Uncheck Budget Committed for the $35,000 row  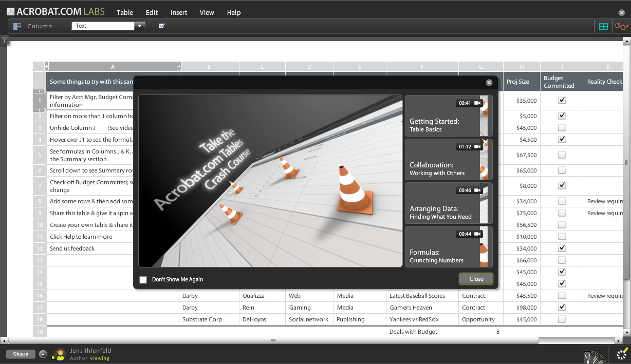(562, 100)
